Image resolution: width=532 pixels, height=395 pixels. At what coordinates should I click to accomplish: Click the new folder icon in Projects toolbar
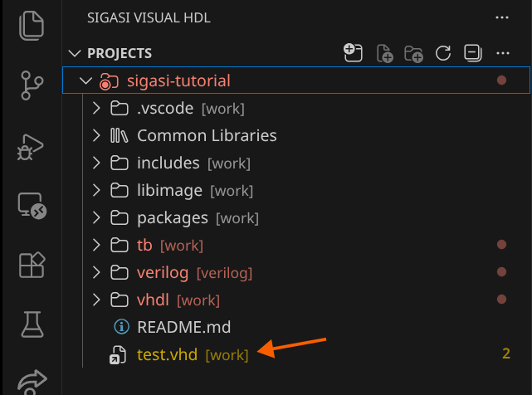pyautogui.click(x=413, y=53)
